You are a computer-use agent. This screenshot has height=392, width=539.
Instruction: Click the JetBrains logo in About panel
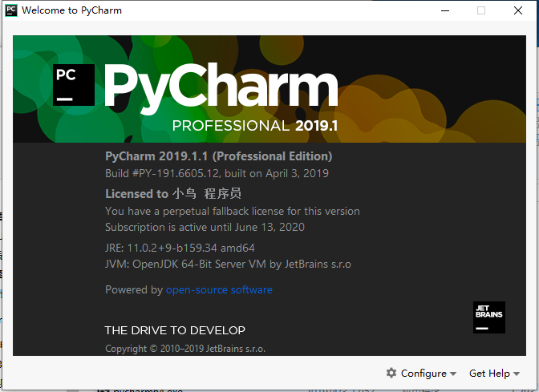488,317
